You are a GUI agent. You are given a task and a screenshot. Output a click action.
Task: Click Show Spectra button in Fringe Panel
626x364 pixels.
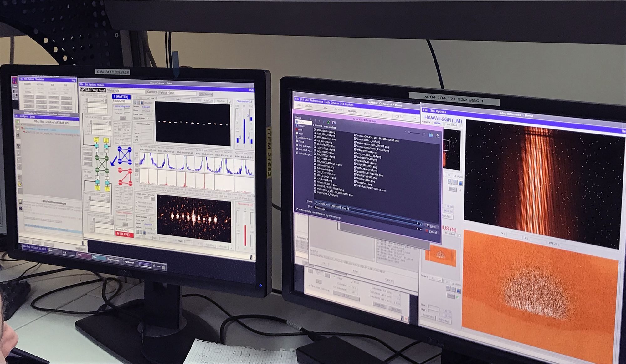pos(206,94)
